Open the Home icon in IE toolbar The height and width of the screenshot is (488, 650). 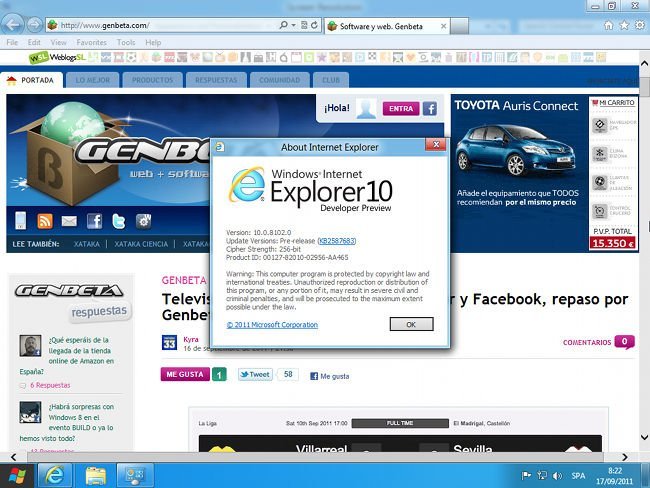608,26
